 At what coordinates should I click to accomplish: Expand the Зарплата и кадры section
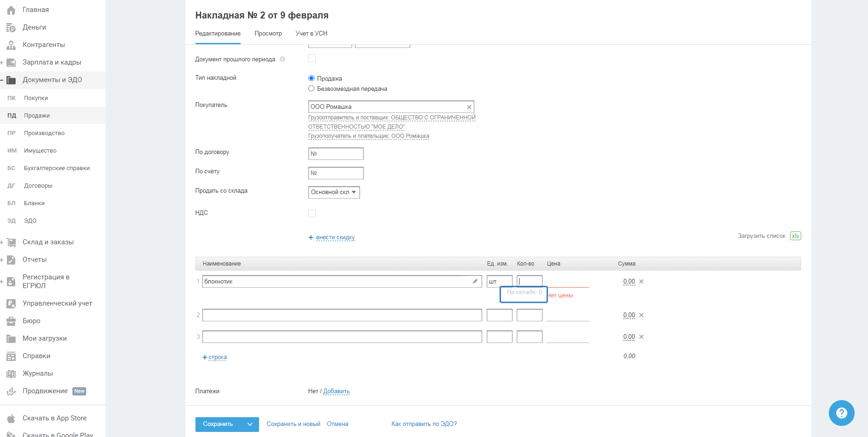2,62
